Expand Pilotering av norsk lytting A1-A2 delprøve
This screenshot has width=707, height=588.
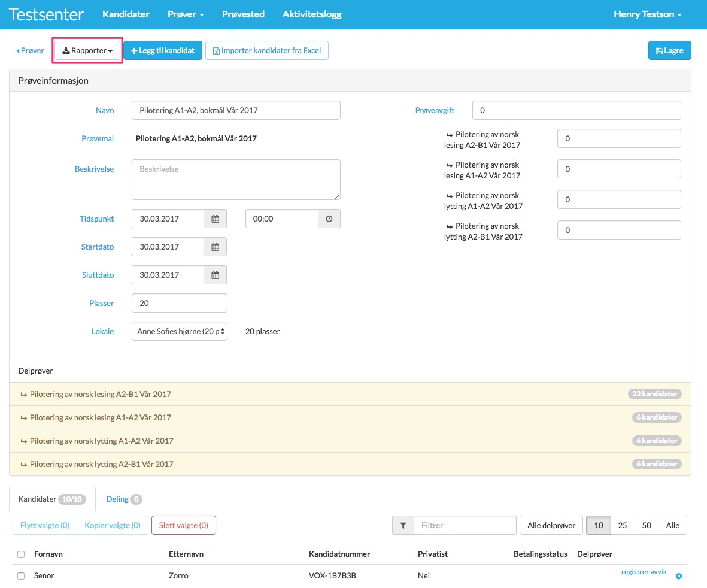[x=350, y=441]
